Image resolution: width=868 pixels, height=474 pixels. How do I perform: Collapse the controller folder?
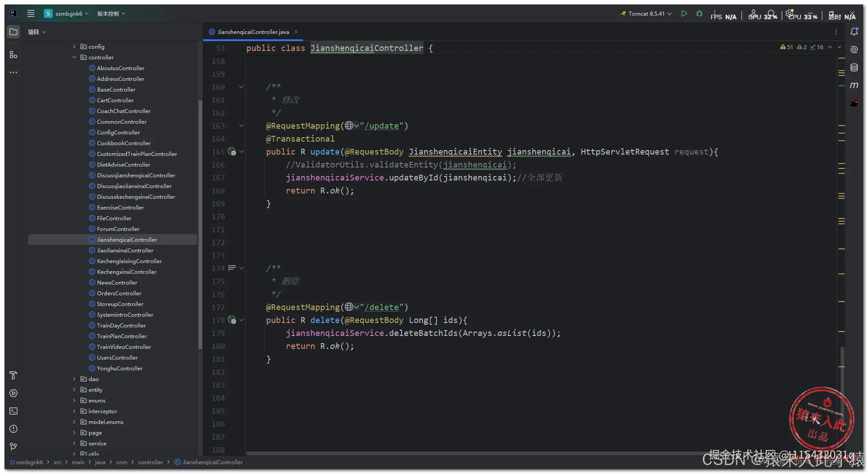pyautogui.click(x=74, y=57)
